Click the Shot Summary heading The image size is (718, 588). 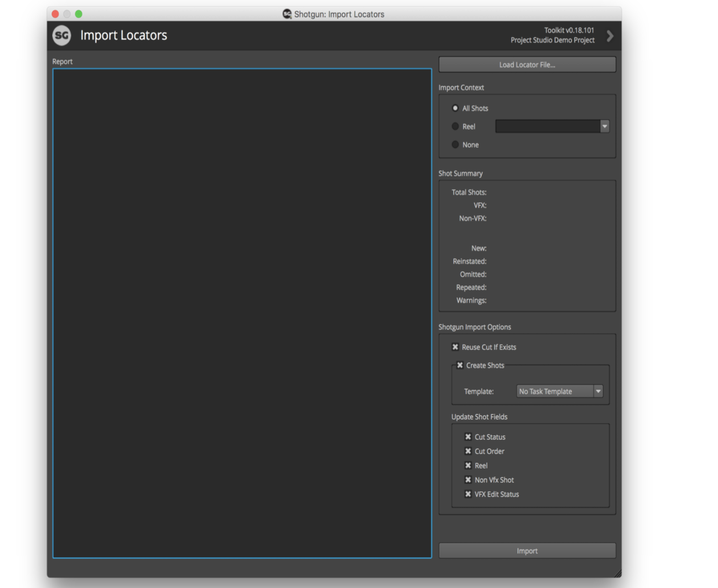point(461,174)
